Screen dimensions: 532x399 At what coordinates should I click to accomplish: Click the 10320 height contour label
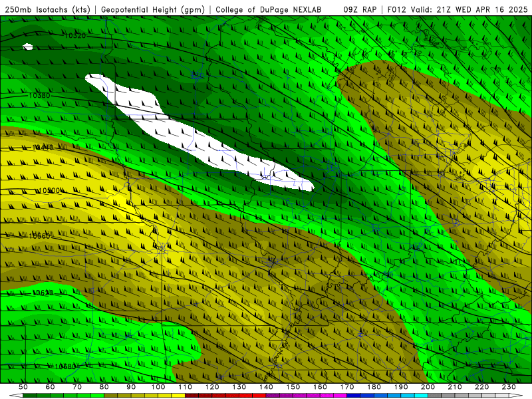(x=75, y=36)
